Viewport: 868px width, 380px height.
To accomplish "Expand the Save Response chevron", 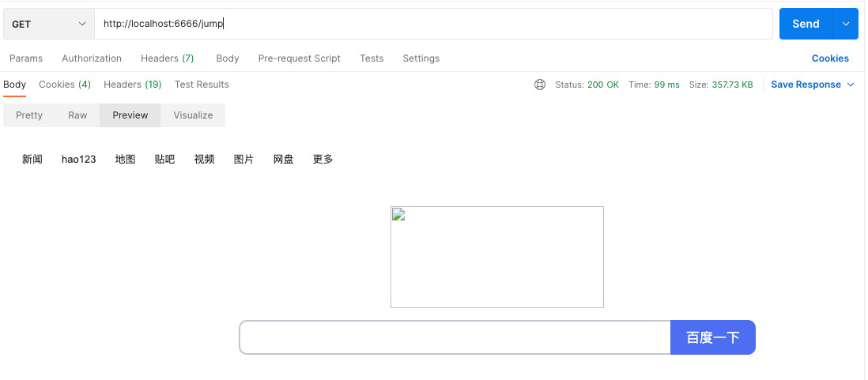I will (851, 85).
